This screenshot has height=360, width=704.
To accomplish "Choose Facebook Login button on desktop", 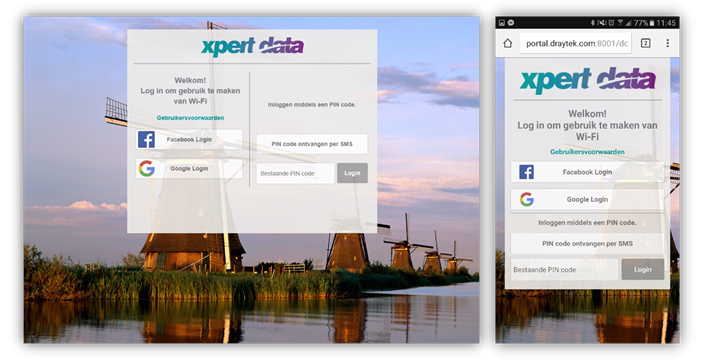I will (x=189, y=140).
